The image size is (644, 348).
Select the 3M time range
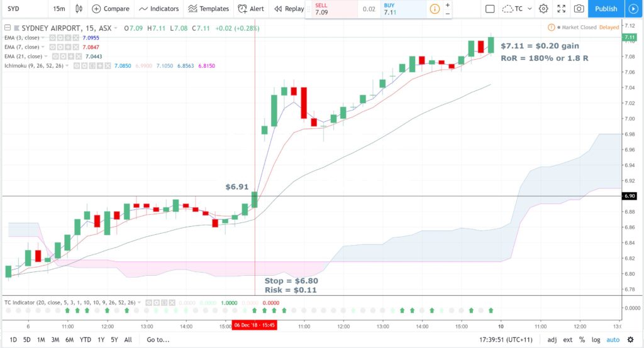click(55, 339)
